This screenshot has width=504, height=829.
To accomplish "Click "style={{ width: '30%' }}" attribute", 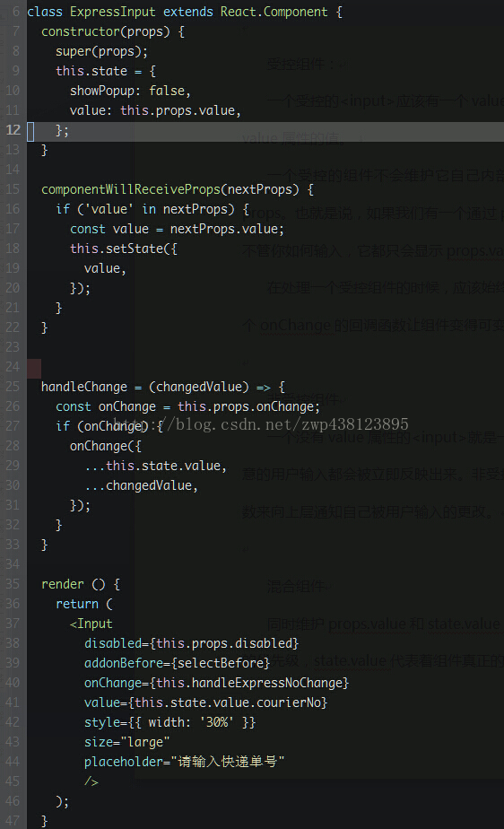I will click(169, 722).
